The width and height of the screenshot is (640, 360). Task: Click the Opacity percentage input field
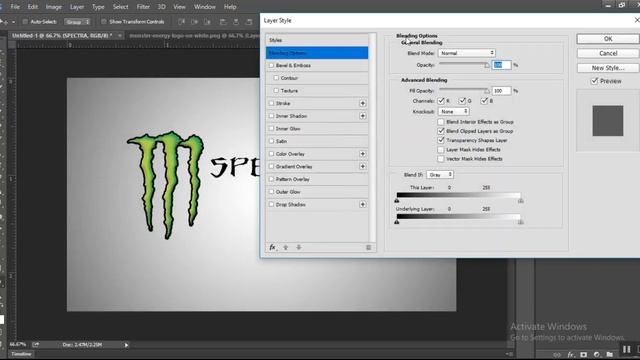click(x=501, y=65)
